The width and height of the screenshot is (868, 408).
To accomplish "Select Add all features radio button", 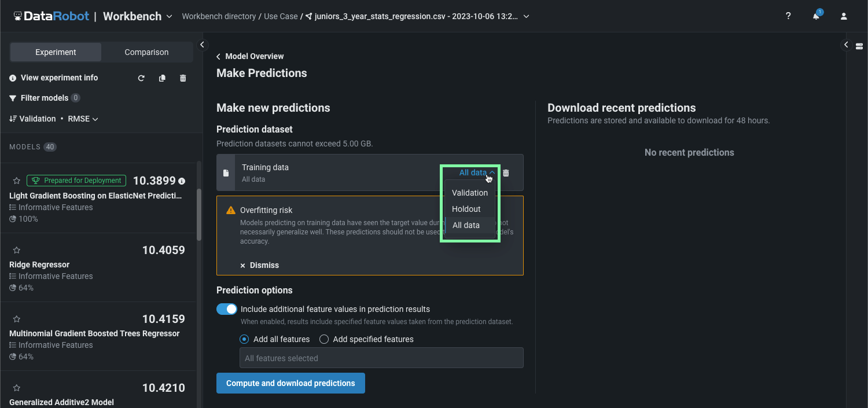I will coord(244,339).
